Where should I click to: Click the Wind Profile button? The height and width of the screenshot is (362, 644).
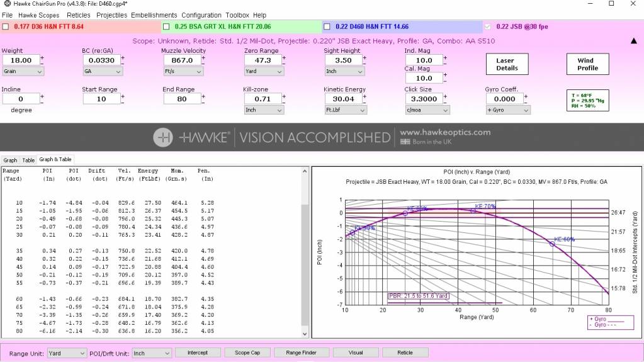587,64
